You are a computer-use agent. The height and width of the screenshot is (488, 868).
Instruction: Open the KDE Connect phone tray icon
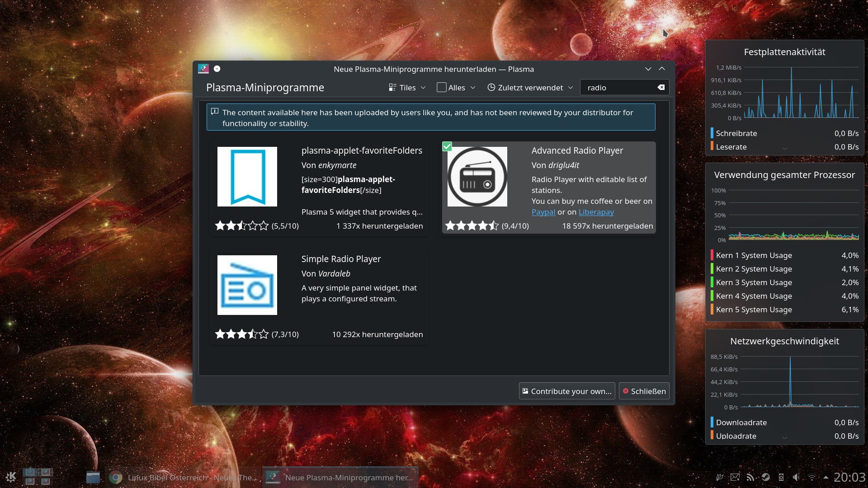781,477
